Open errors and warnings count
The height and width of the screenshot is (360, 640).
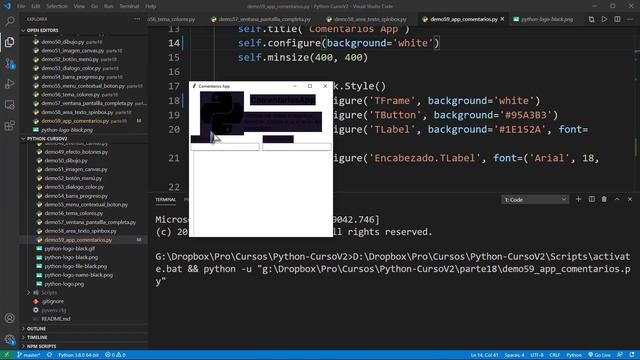coord(115,355)
